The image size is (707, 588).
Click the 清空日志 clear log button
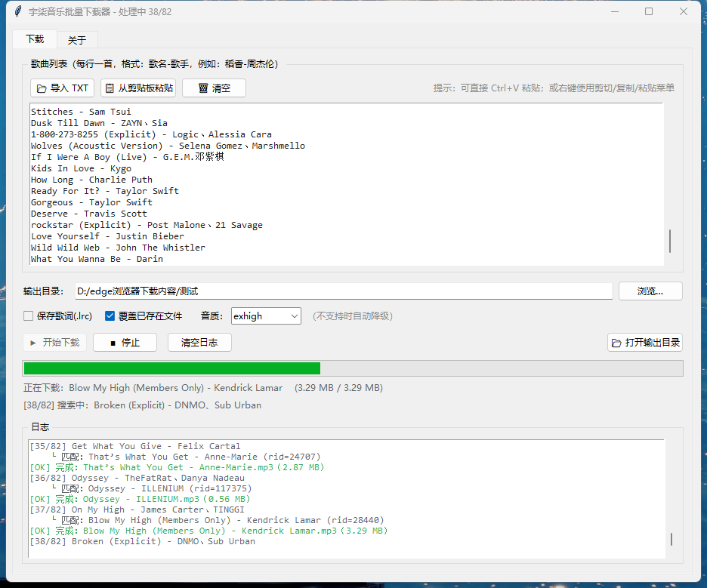199,343
